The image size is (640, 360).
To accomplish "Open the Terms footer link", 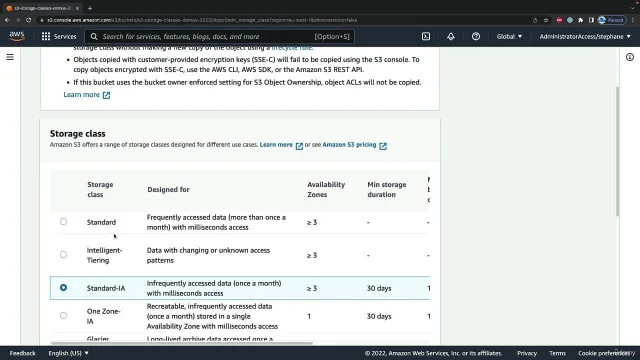I will 557,353.
